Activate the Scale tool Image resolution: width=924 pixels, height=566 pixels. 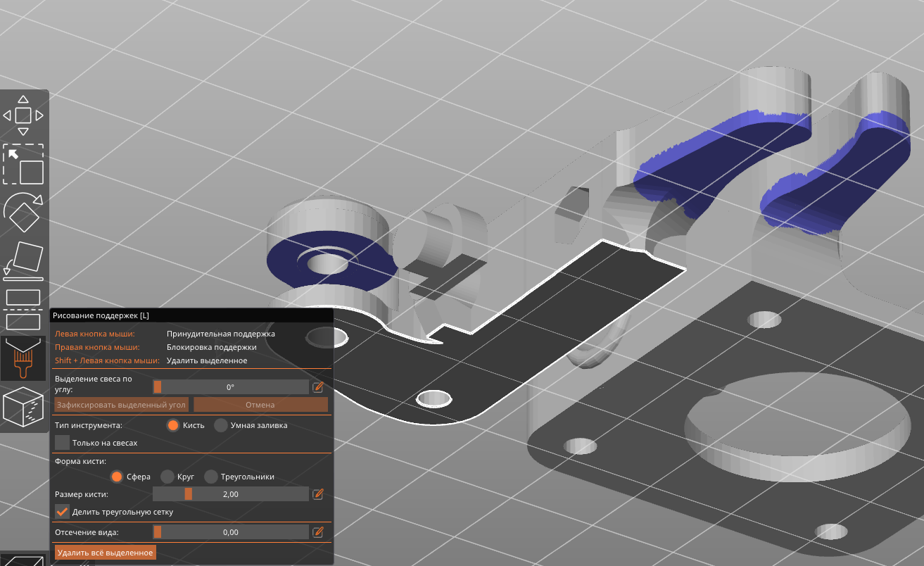24,163
